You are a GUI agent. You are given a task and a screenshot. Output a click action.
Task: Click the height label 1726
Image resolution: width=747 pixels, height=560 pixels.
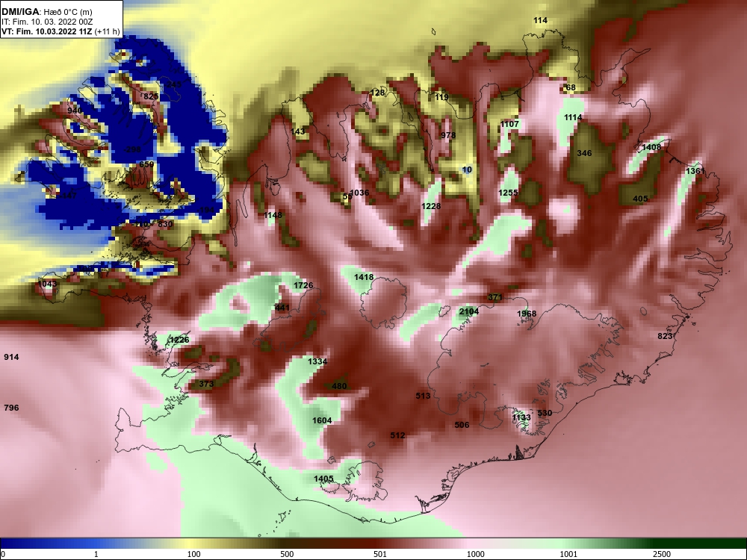(x=303, y=286)
